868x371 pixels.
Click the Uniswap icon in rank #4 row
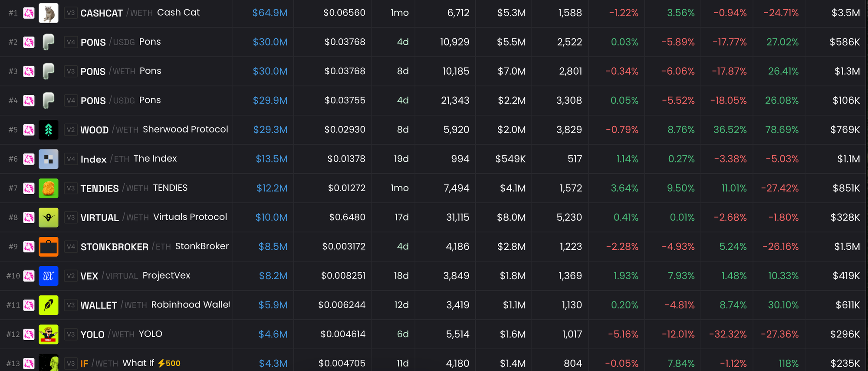click(x=29, y=100)
